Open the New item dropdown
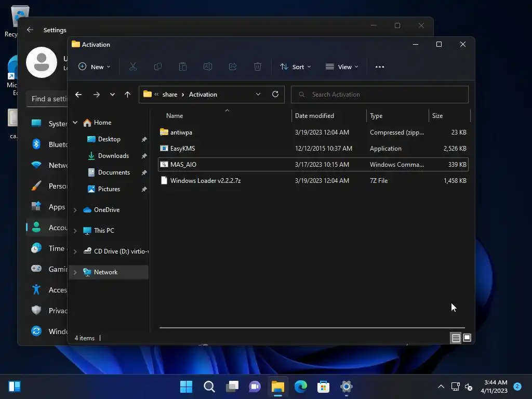 tap(95, 67)
